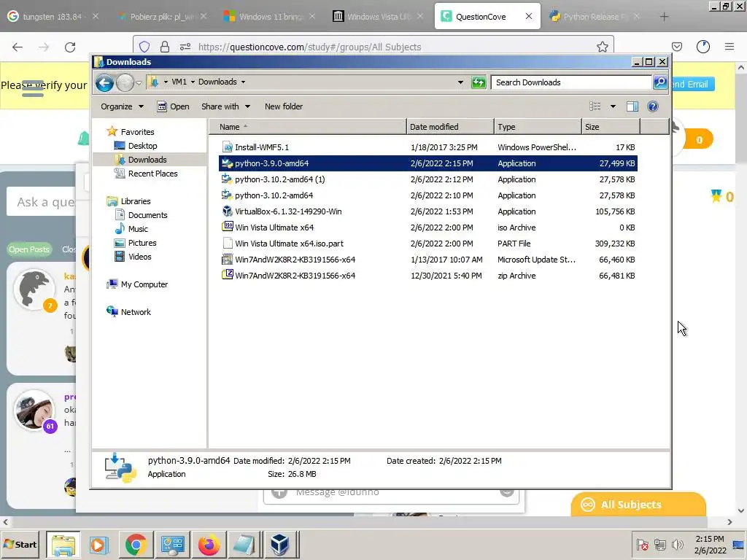The height and width of the screenshot is (560, 747).
Task: Click the Open toolbar button
Action: 174,106
